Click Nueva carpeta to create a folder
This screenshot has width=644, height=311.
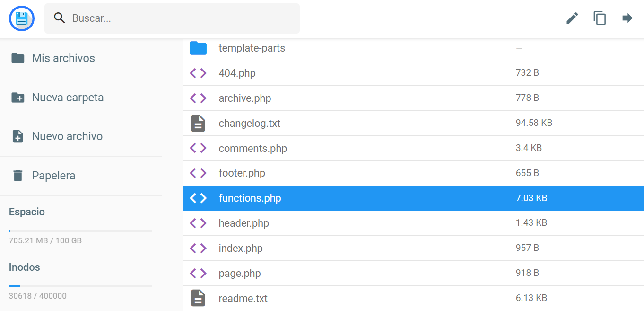click(68, 98)
